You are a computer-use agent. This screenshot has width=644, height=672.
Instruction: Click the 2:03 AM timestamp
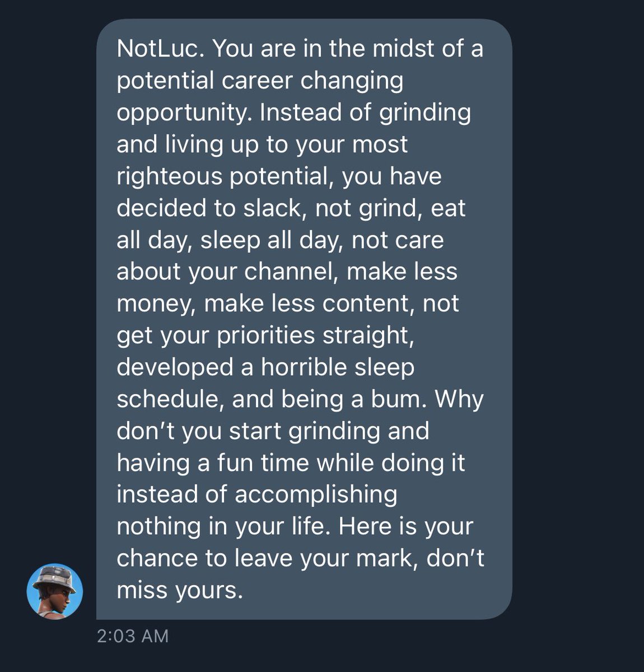[132, 636]
